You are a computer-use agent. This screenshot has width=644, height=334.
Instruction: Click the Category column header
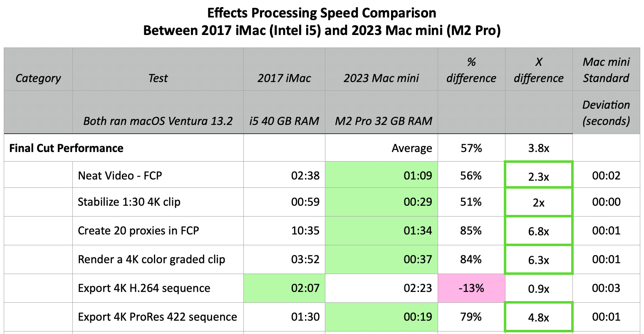click(x=38, y=78)
